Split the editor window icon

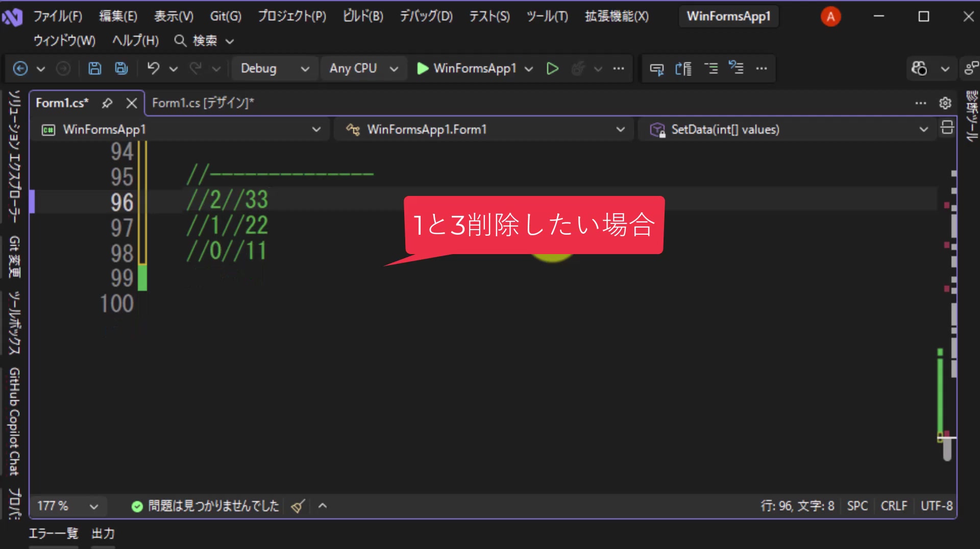click(x=947, y=128)
